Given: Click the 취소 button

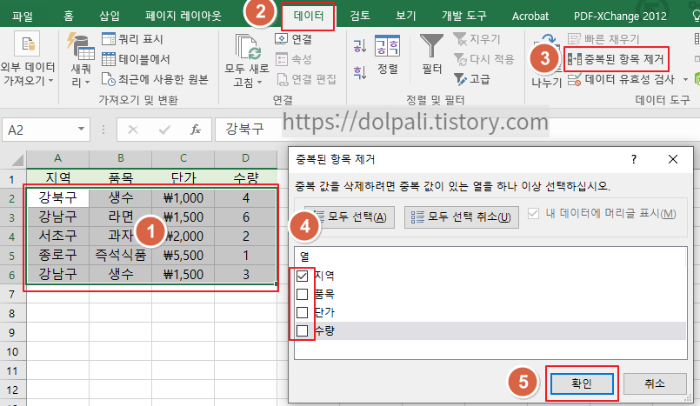Looking at the screenshot, I should click(x=654, y=384).
